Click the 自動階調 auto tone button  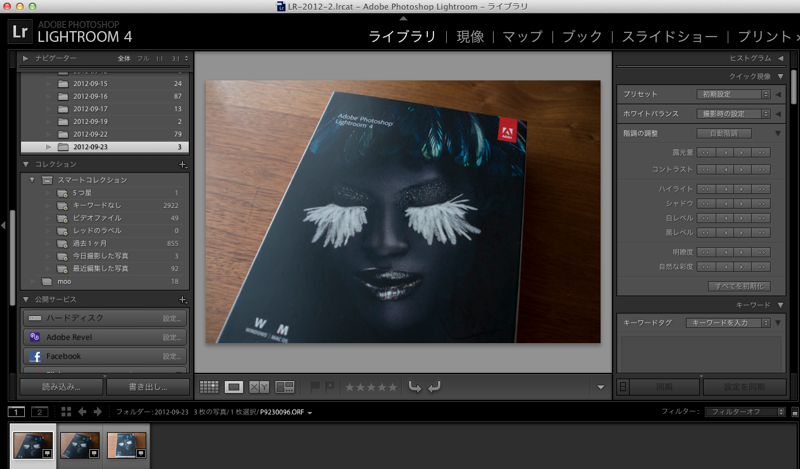click(x=724, y=134)
